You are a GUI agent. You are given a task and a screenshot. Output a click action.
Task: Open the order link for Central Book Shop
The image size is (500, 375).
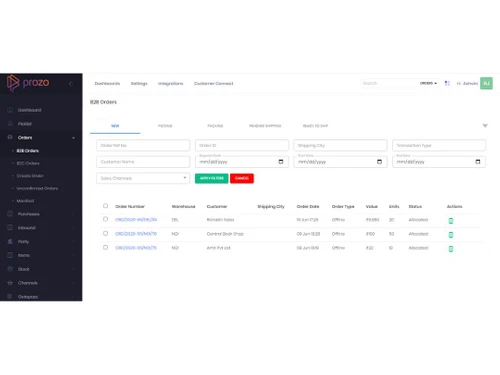(136, 234)
